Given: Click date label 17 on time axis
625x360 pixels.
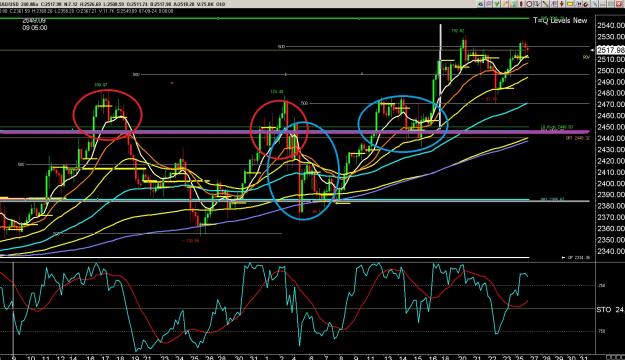Looking at the screenshot, I should [105, 357].
